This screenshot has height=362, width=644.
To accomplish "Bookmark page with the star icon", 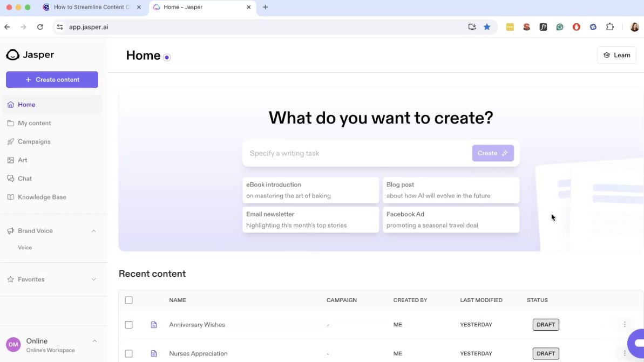I will click(x=487, y=27).
